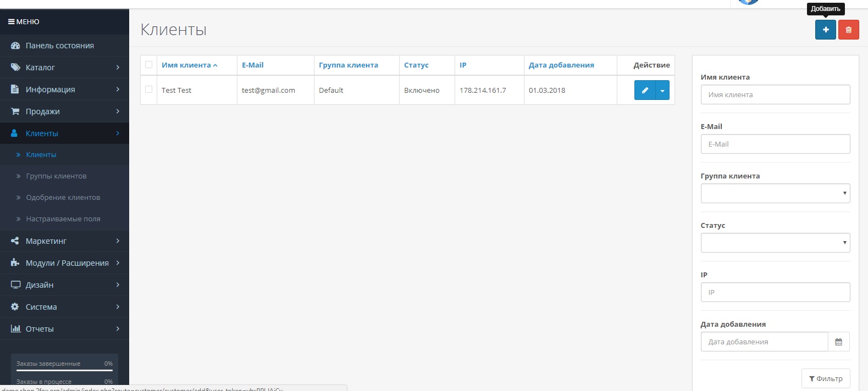Expand the action caret next to edit button

tap(662, 91)
